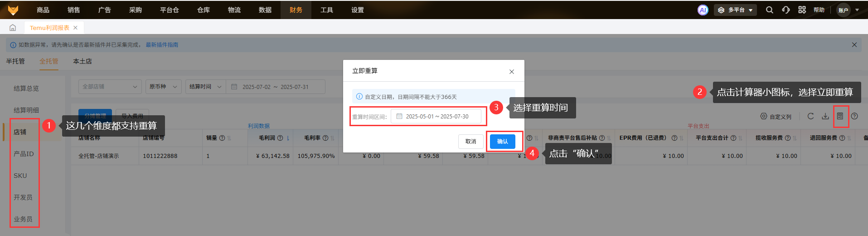This screenshot has height=236, width=868.
Task: Click the 导入费用 button
Action: coord(132,116)
